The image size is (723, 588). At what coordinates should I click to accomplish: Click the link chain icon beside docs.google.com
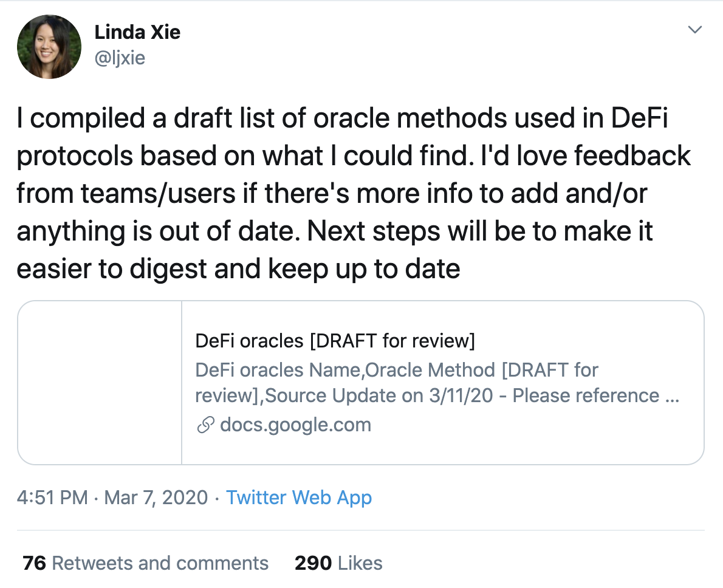point(205,425)
